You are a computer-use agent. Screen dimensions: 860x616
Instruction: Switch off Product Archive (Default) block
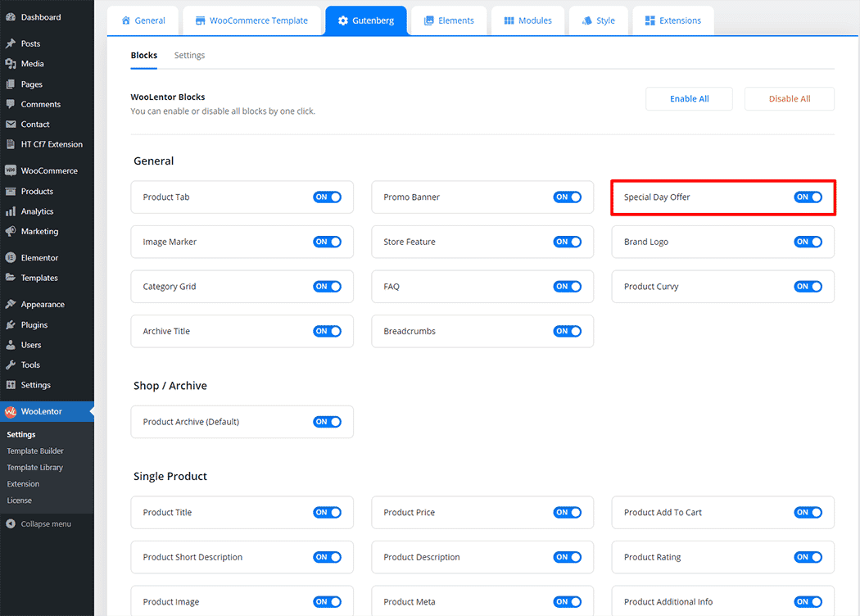[x=327, y=422]
